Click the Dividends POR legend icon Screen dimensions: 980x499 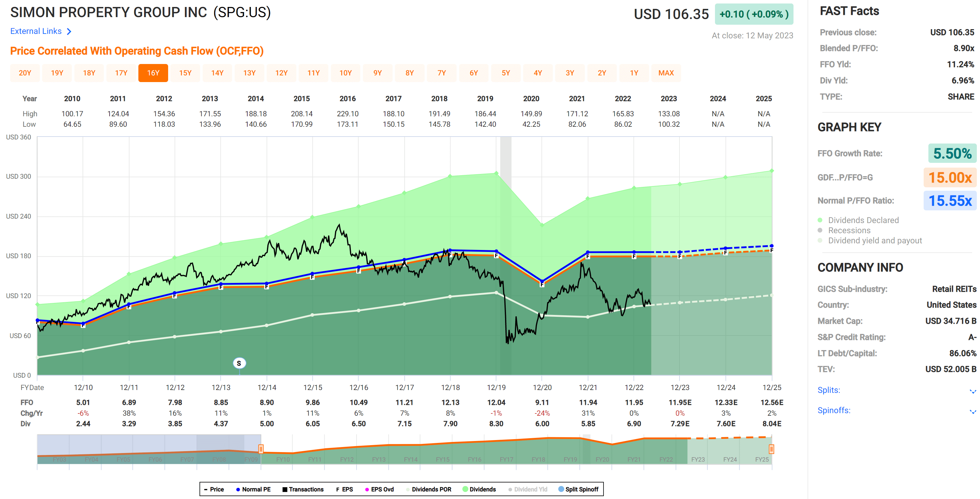tap(408, 489)
